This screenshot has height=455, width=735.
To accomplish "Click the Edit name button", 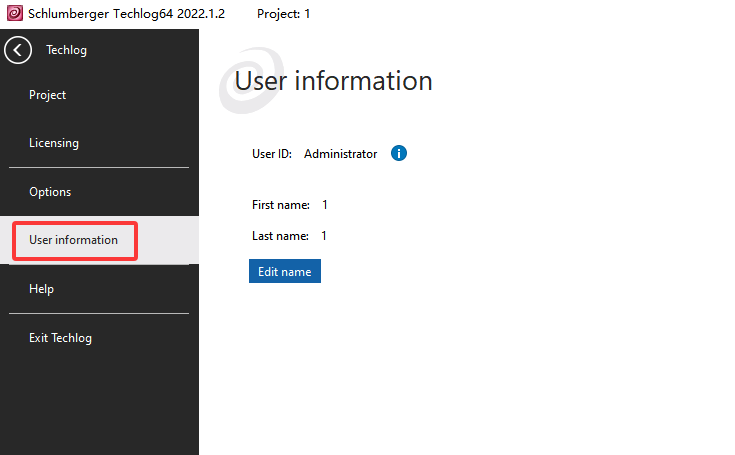I will coord(285,271).
